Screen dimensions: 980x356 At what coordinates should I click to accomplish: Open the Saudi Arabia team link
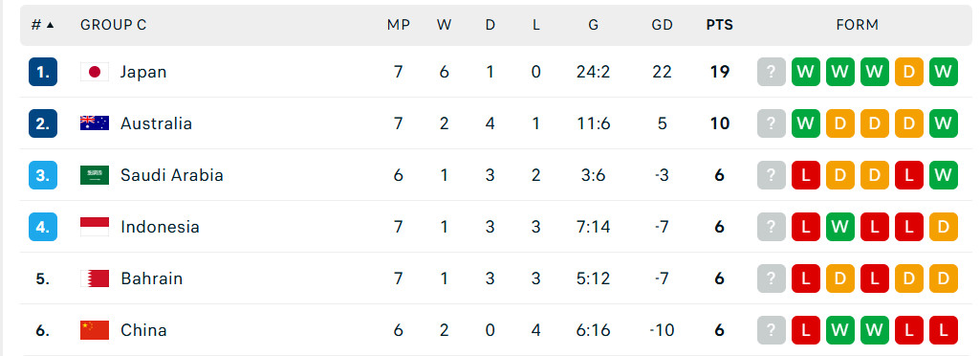[x=172, y=175]
